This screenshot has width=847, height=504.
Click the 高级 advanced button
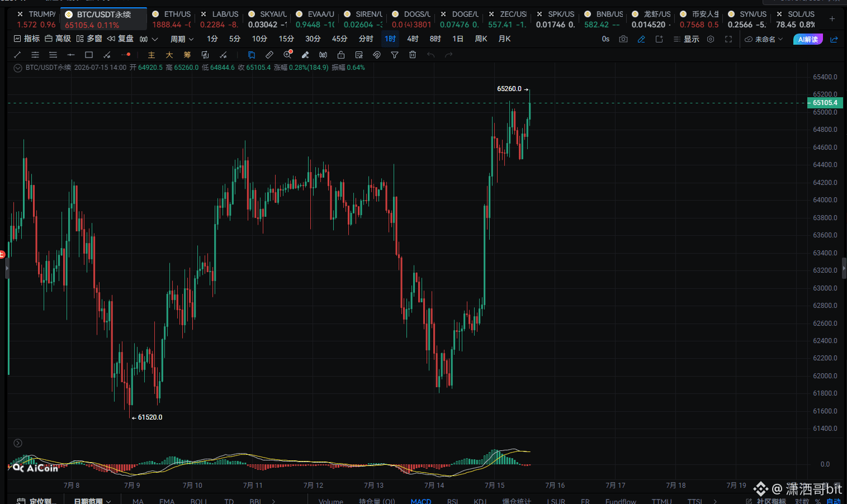tap(58, 39)
